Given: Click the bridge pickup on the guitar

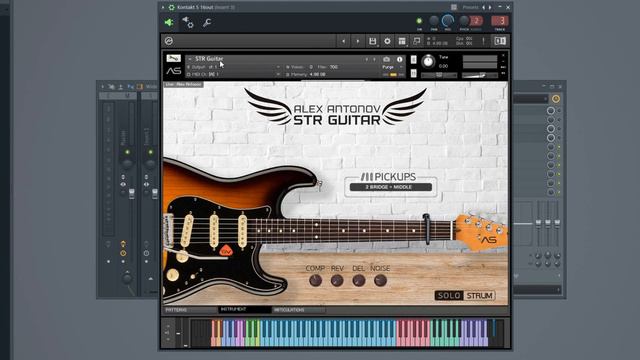Looking at the screenshot, I should click(x=186, y=231).
